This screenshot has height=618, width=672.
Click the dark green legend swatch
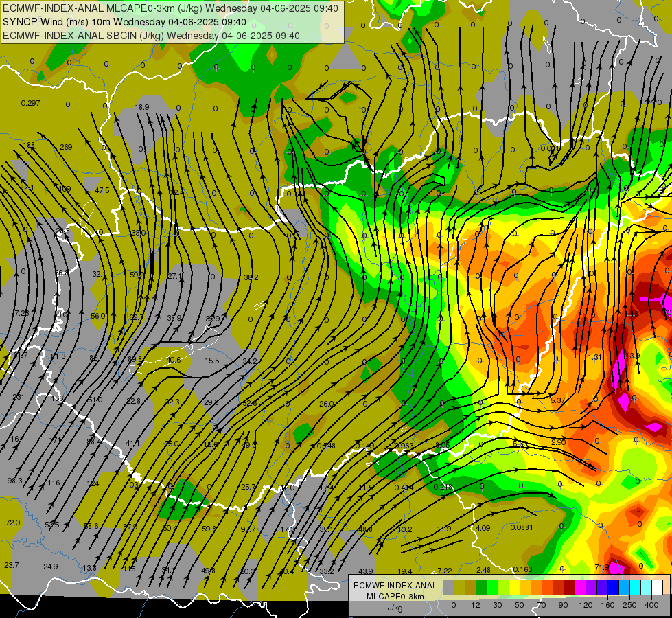pyautogui.click(x=482, y=587)
